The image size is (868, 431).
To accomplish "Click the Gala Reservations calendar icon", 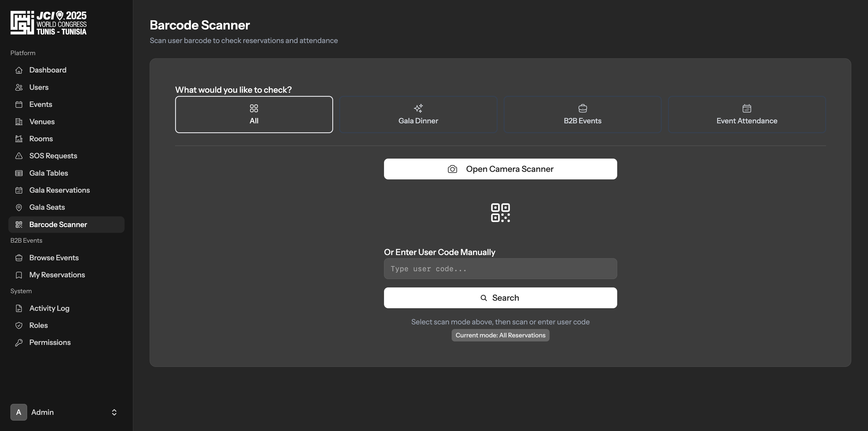I will (x=19, y=190).
